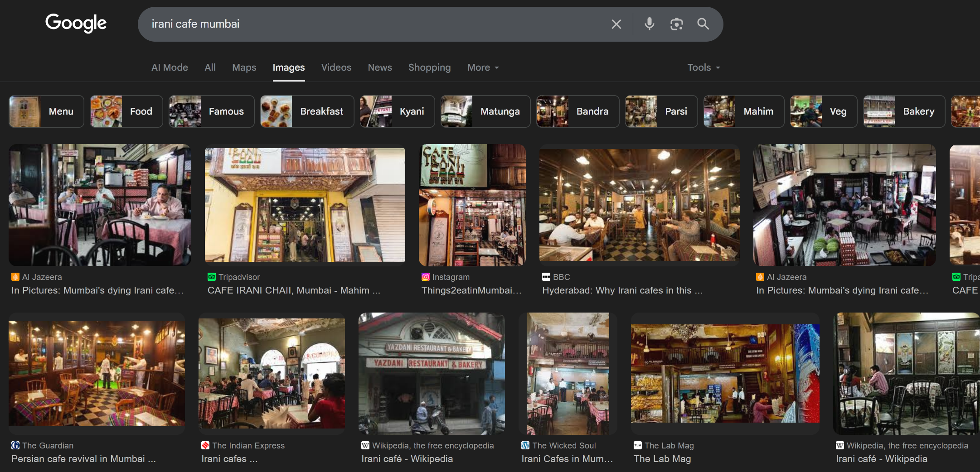Screen dimensions: 980x472
Task: Open the Cafe Irani Chaii Tripadvisor image
Action: pyautogui.click(x=305, y=205)
